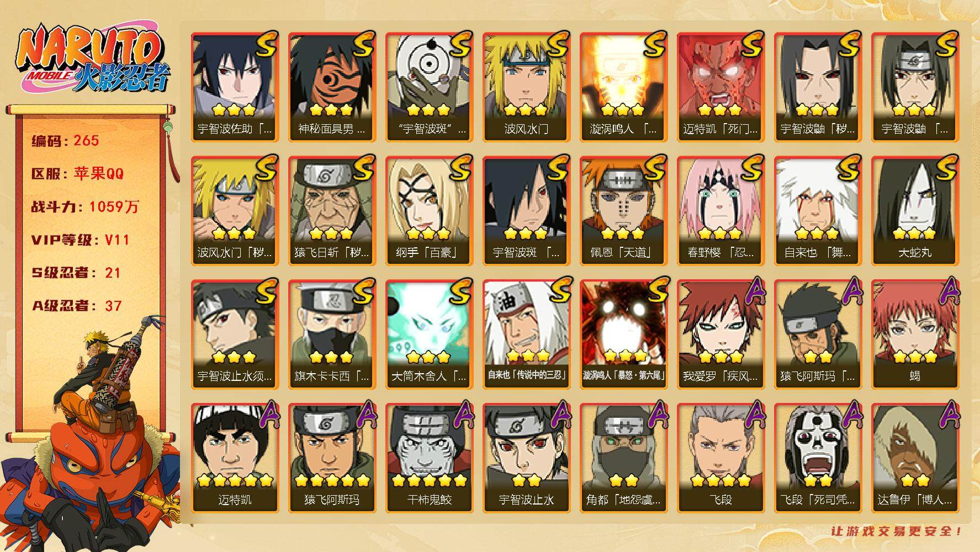Click the 战斗力 1059万 stat line

tap(85, 206)
